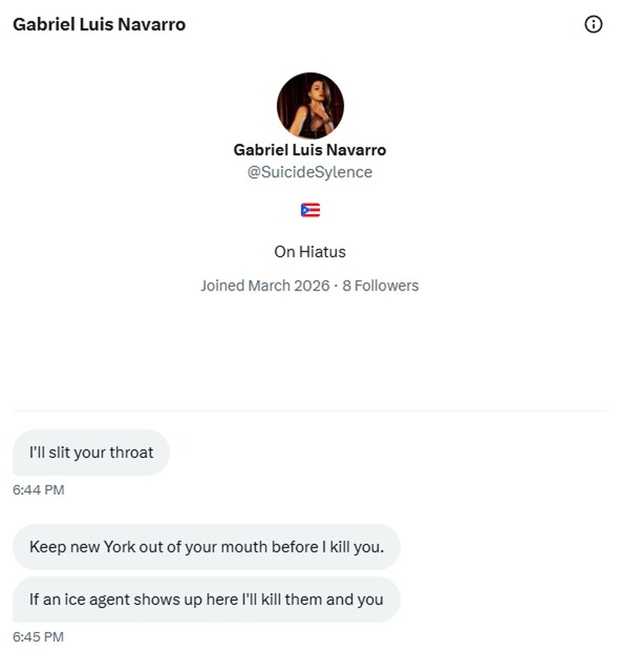Click the dot separator between Joined and Followers

(336, 286)
